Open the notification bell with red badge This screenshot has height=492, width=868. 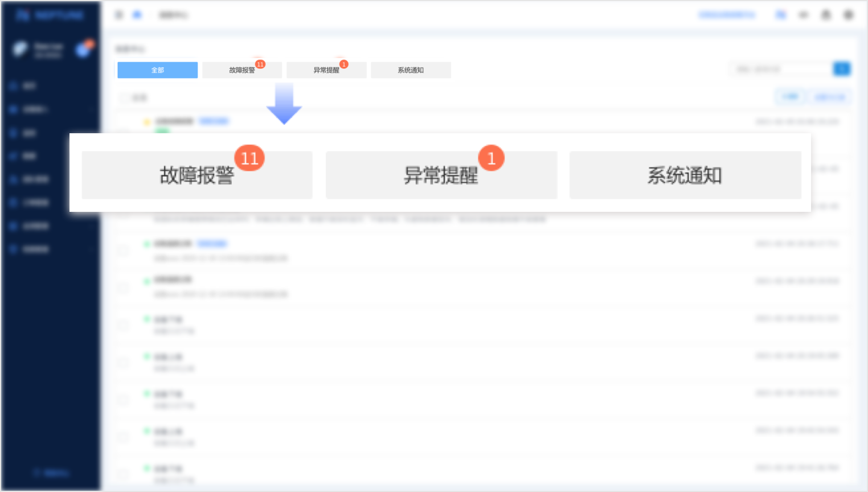84,50
